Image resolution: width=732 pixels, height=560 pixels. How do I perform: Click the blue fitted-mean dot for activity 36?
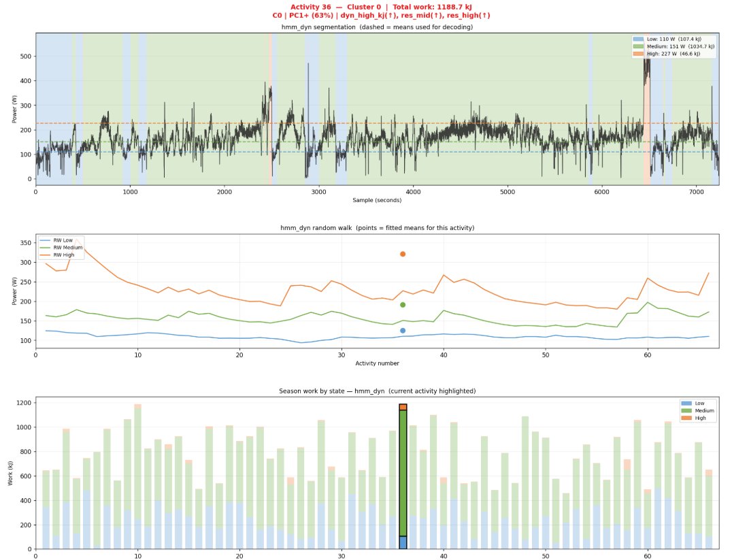403,331
